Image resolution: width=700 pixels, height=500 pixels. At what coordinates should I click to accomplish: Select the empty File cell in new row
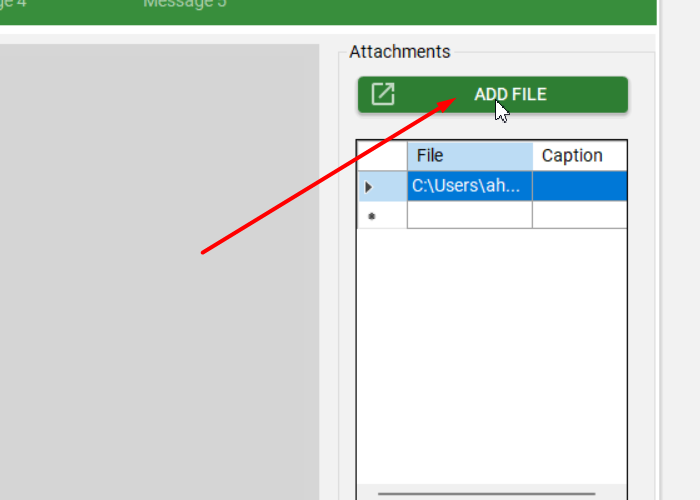click(x=469, y=215)
